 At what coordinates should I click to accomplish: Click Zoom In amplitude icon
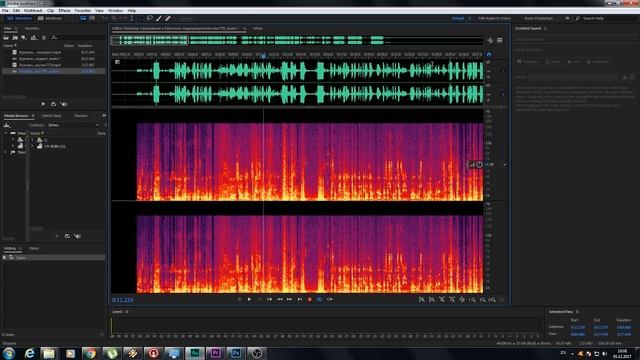pyautogui.click(x=422, y=300)
